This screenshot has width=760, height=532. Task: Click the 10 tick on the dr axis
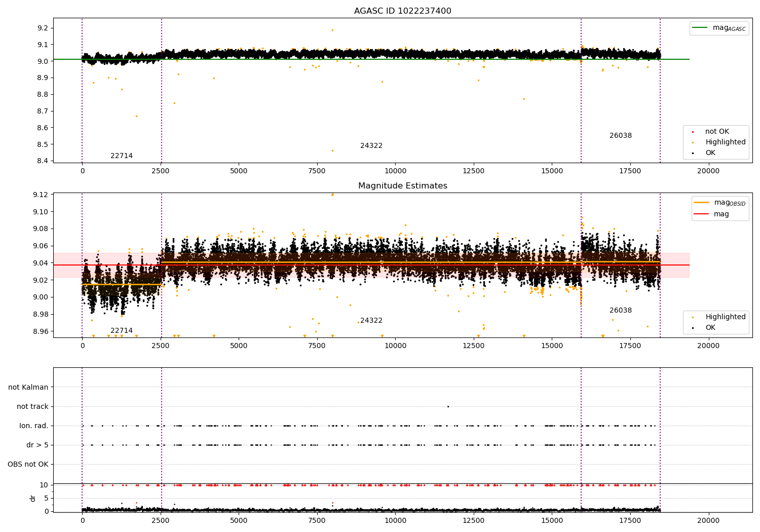coord(45,485)
